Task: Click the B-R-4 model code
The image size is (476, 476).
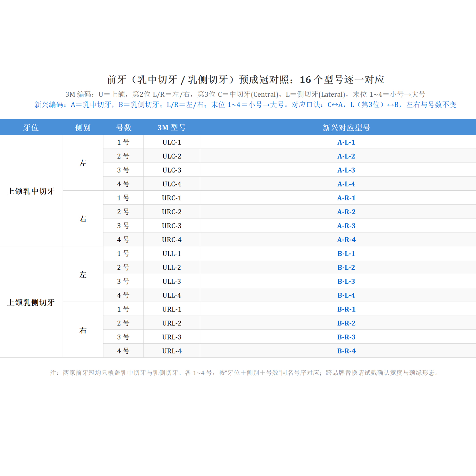Action: point(346,351)
